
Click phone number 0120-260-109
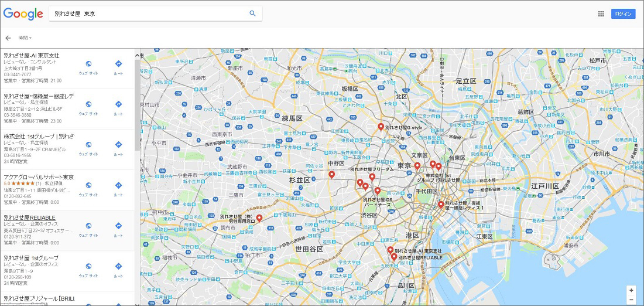[x=17, y=277]
